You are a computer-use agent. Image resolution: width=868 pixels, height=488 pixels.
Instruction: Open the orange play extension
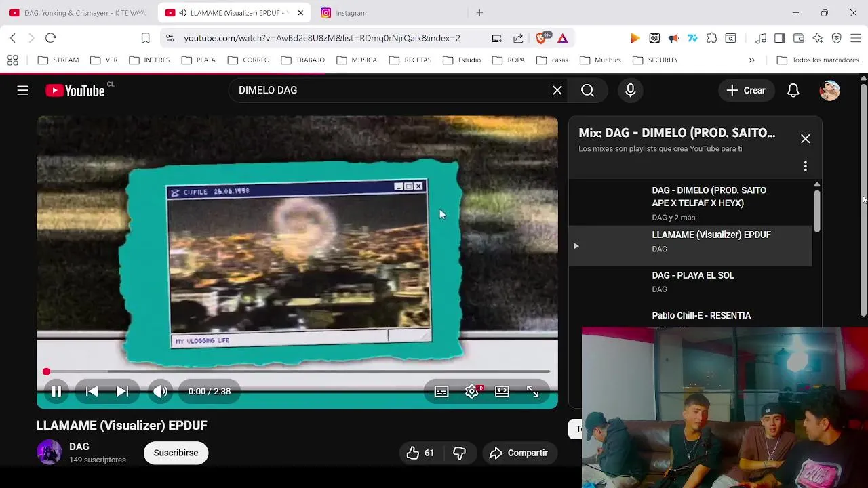click(635, 38)
